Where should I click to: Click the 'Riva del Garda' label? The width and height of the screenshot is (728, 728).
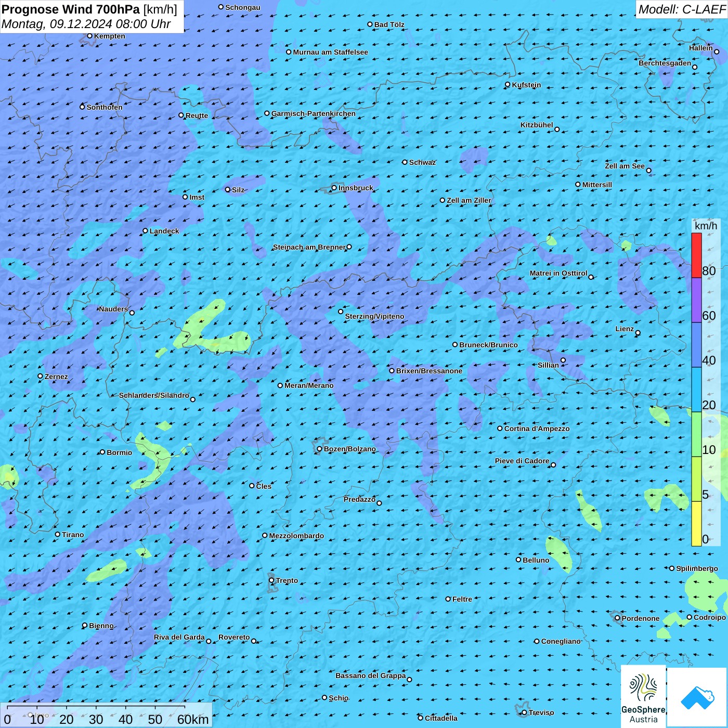[179, 637]
